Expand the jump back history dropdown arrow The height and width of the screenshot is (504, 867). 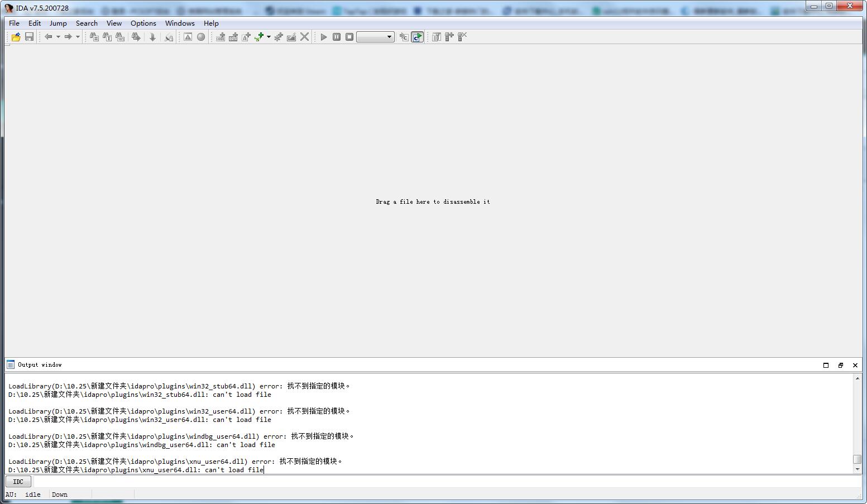click(x=58, y=37)
